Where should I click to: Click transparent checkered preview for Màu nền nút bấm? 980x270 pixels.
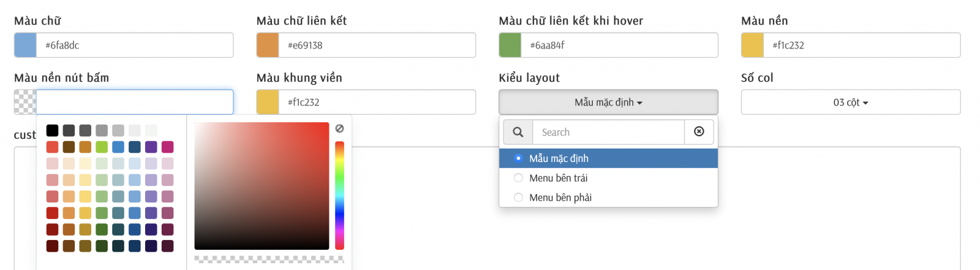[25, 102]
